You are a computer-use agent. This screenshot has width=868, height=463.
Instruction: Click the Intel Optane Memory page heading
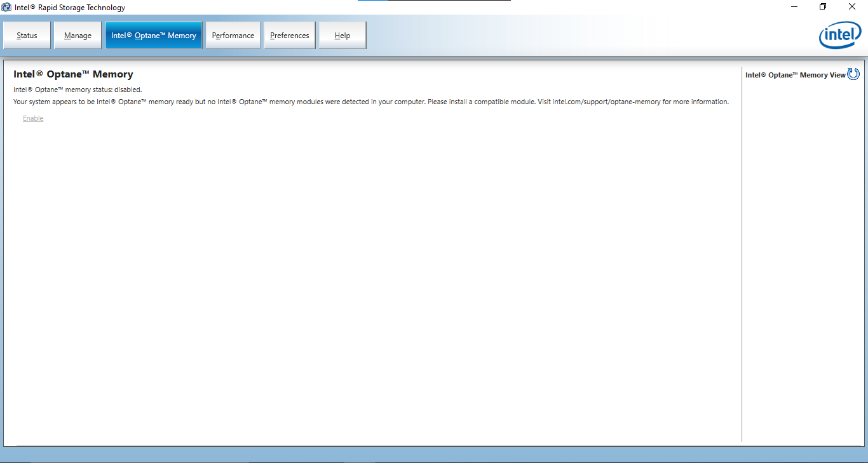click(x=73, y=74)
